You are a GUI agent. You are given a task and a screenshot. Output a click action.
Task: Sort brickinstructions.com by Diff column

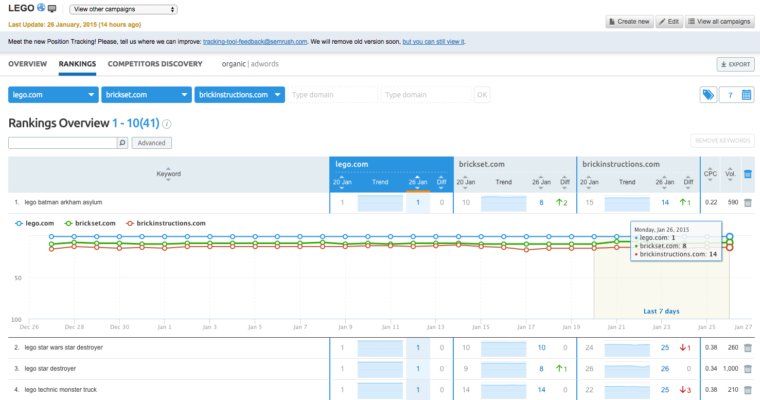click(688, 182)
